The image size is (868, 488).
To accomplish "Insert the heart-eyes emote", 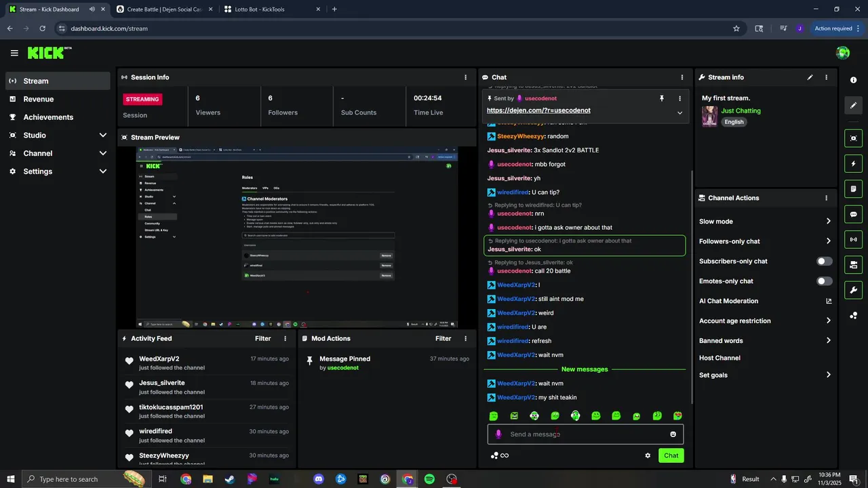I will (677, 415).
